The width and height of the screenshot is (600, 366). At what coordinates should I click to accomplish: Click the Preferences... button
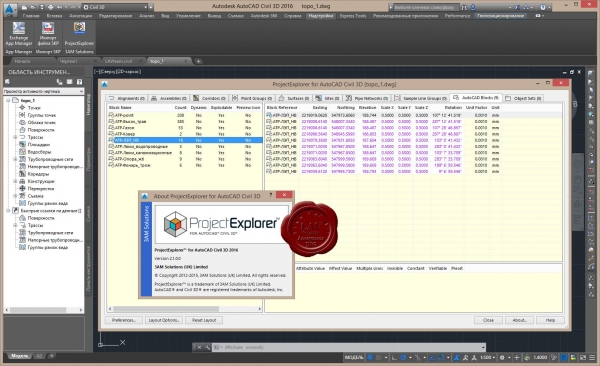click(x=124, y=320)
